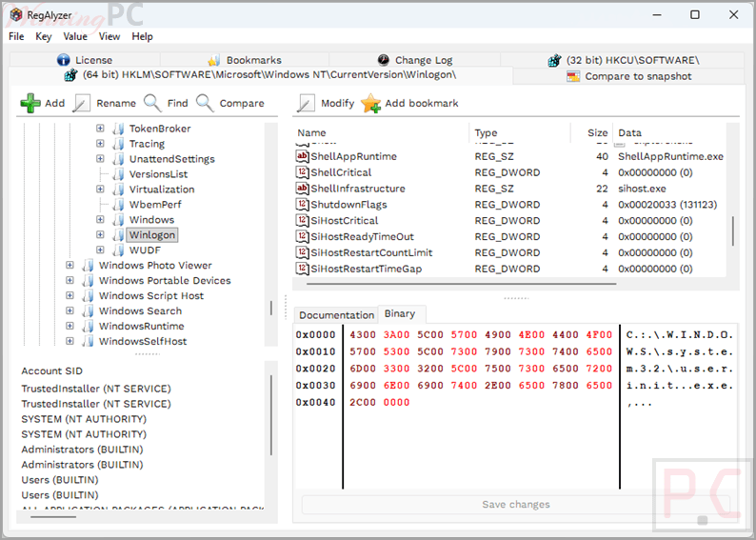Click the ShutdownFlags DWORD value icon
The height and width of the screenshot is (540, 756).
coord(302,205)
